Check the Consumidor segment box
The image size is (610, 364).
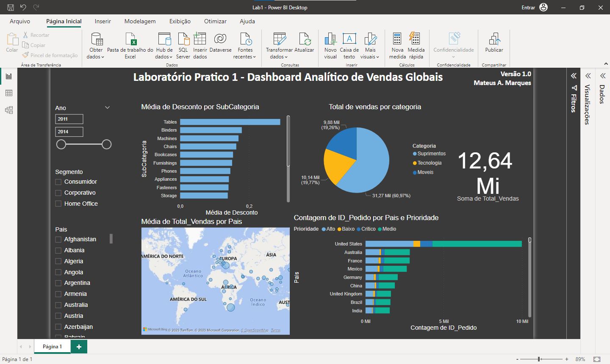58,182
